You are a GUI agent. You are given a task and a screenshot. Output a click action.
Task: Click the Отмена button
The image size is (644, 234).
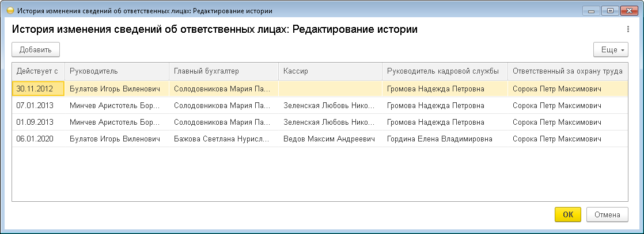[607, 214]
